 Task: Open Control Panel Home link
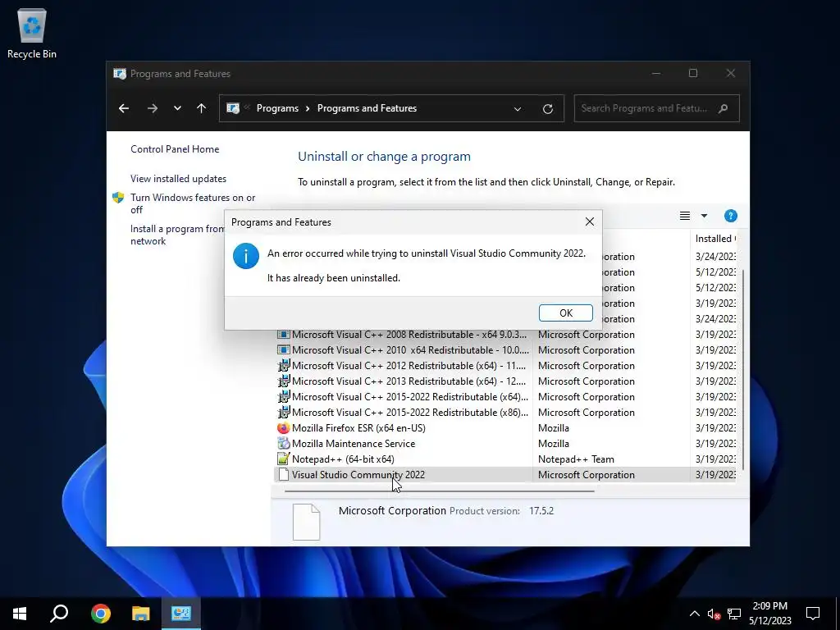(x=175, y=149)
